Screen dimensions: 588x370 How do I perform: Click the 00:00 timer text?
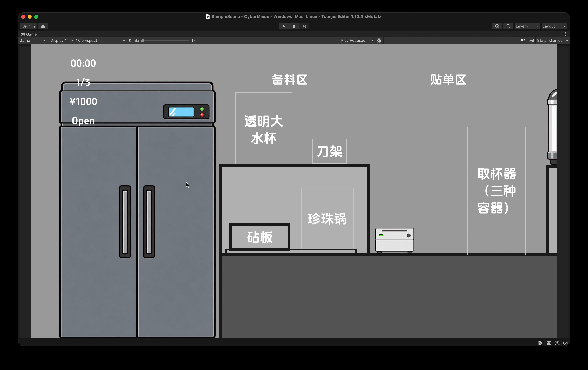tap(83, 63)
